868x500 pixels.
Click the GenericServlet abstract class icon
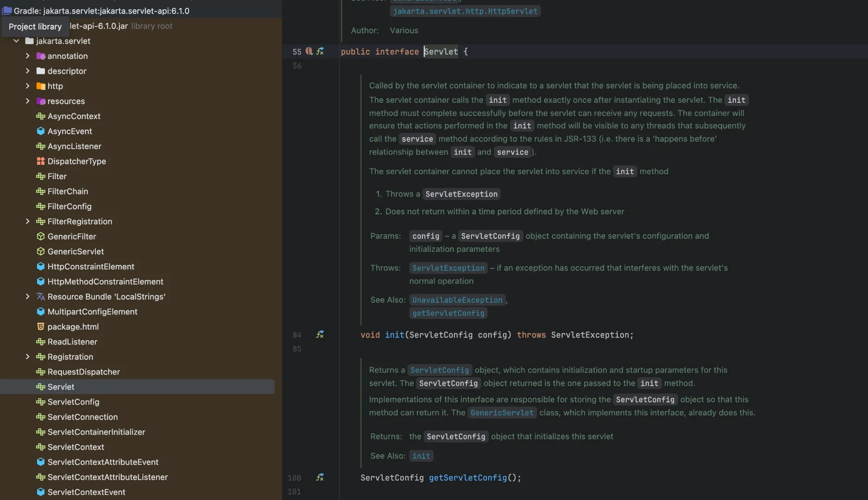click(41, 251)
